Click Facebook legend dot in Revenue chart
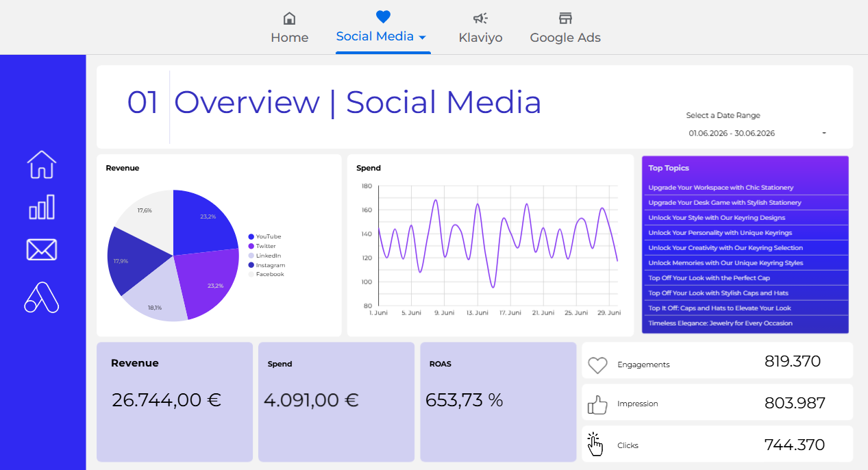 coord(251,274)
